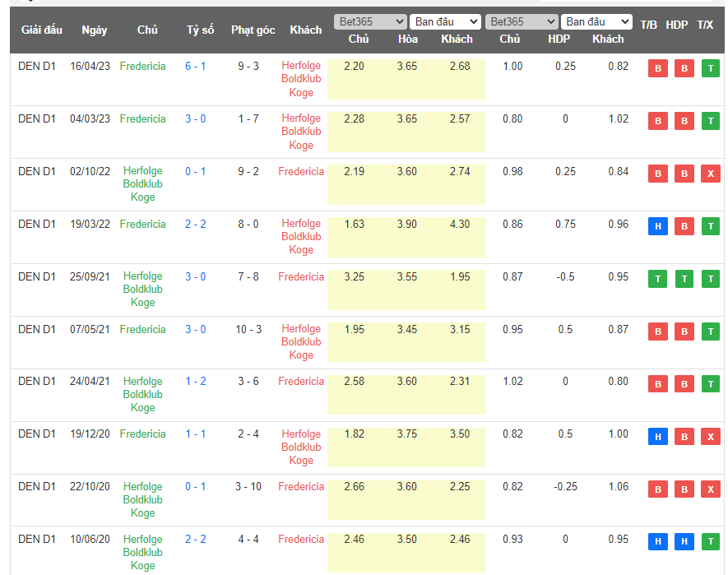The width and height of the screenshot is (728, 575).
Task: Click green T badge in the 16/04/23 row
Action: pos(710,69)
